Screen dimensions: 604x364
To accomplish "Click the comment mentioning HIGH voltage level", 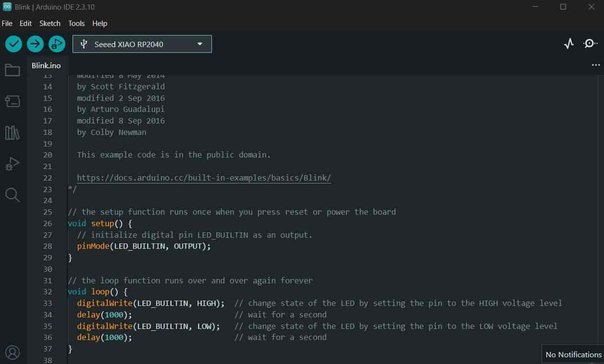I will (398, 303).
